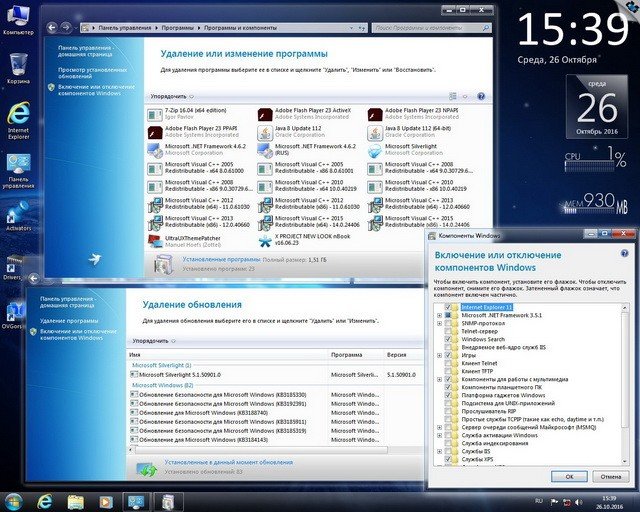Open the media player taskbar icon
640x512 pixels.
click(105, 501)
